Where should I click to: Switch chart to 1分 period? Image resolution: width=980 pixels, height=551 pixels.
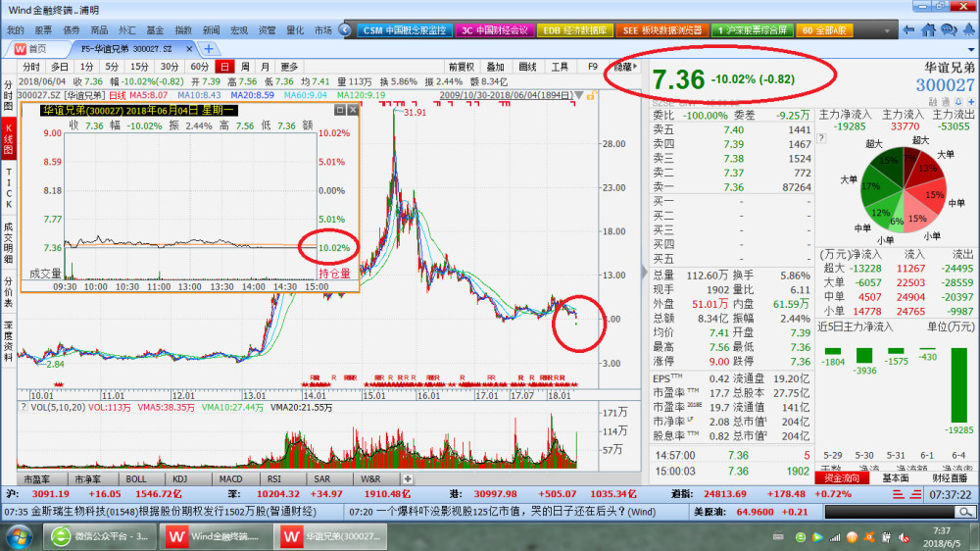pos(86,67)
